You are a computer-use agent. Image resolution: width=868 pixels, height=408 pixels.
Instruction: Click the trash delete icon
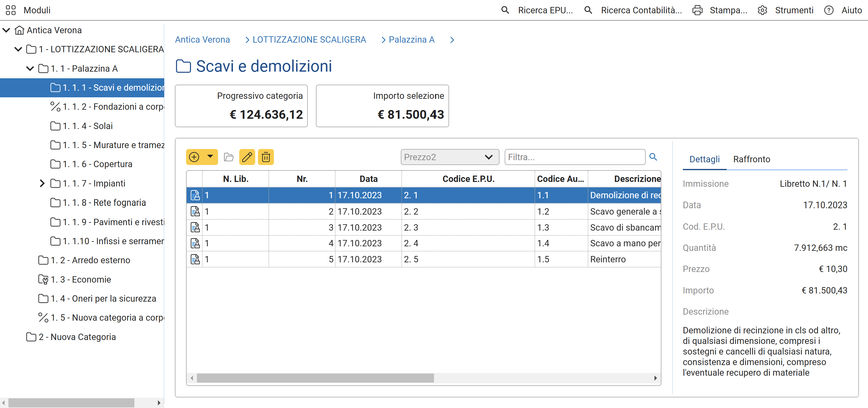(266, 157)
